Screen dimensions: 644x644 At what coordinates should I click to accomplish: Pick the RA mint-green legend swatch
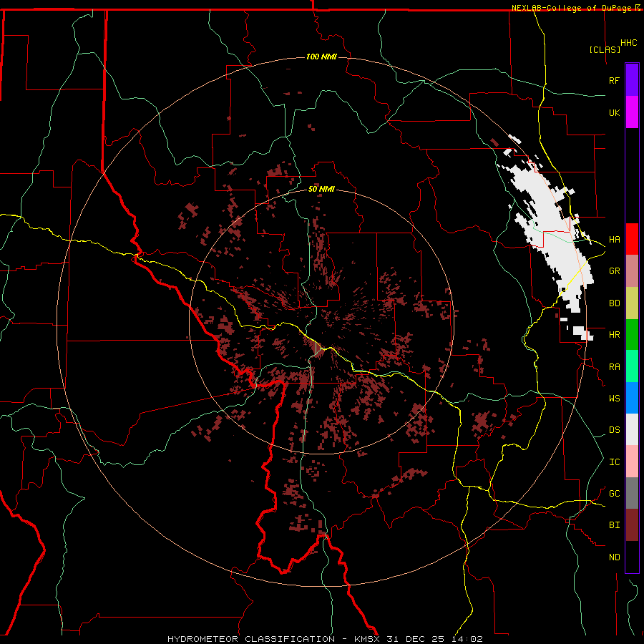(x=632, y=366)
